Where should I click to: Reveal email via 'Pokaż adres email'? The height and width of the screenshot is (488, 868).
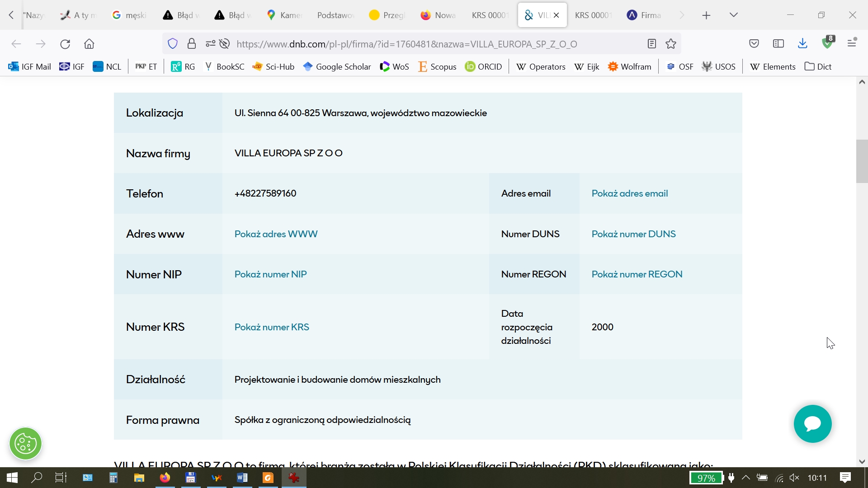tap(630, 193)
